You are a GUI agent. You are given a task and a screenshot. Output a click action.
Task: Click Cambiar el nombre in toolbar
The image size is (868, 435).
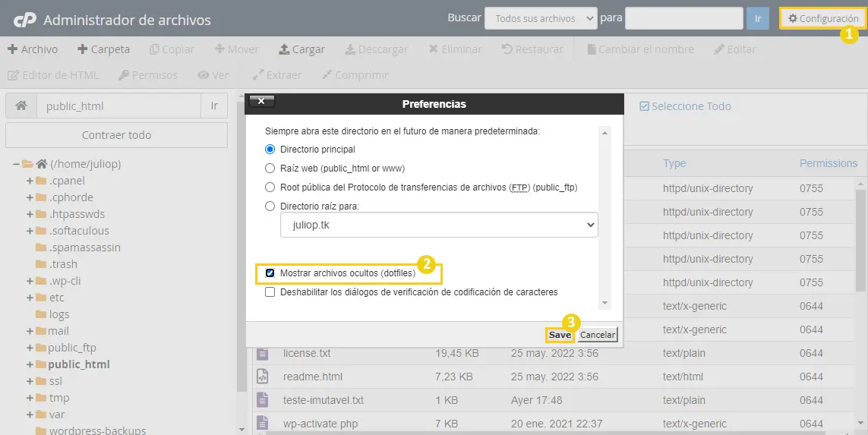point(640,49)
